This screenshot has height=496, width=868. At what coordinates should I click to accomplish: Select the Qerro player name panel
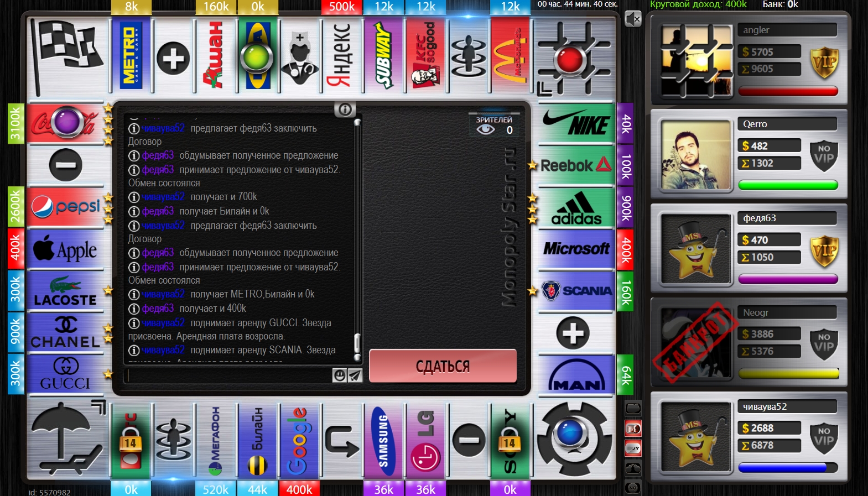[787, 124]
